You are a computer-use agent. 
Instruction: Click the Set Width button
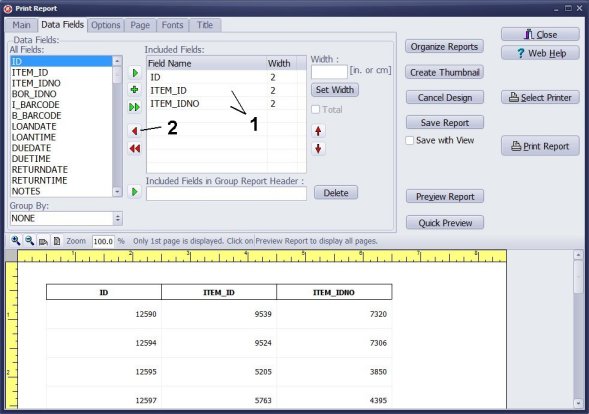pos(335,90)
